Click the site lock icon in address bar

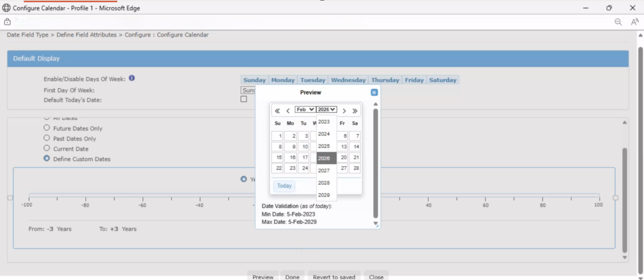pos(7,22)
